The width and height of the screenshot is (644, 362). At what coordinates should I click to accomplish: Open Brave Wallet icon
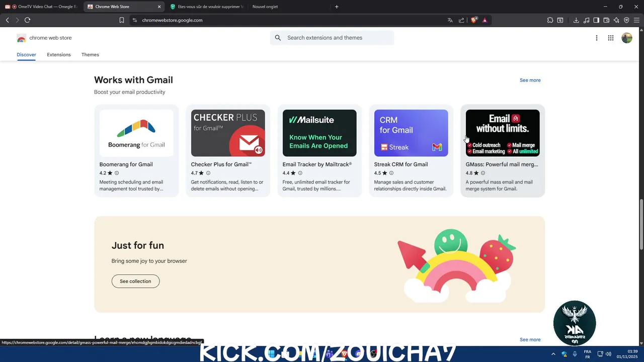coord(606,20)
